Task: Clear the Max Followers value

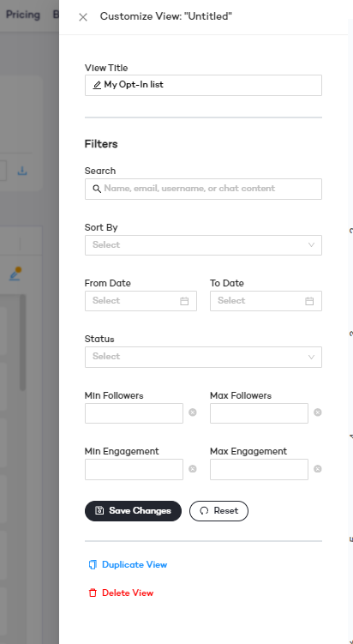Action: pos(318,412)
